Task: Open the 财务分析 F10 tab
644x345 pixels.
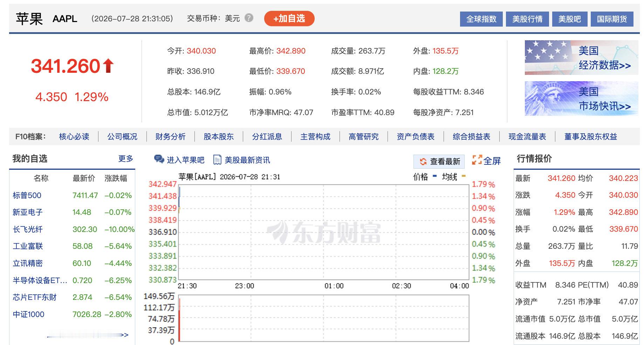Action: [x=170, y=136]
